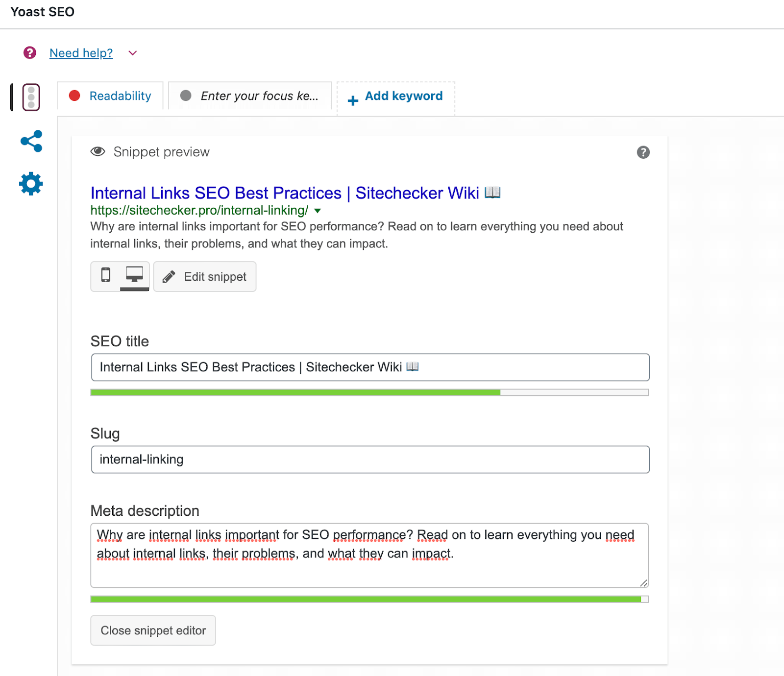Image resolution: width=784 pixels, height=676 pixels.
Task: Open the Need help? link
Action: click(x=81, y=53)
